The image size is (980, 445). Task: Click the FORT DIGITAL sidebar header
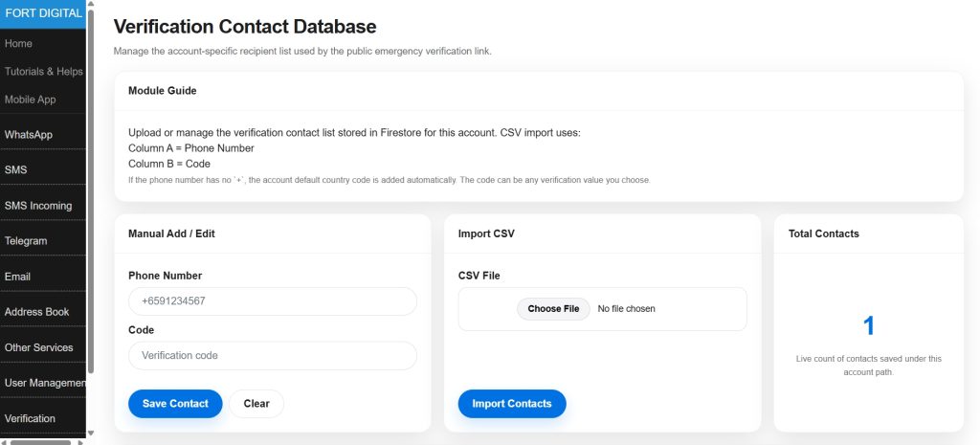coord(43,13)
